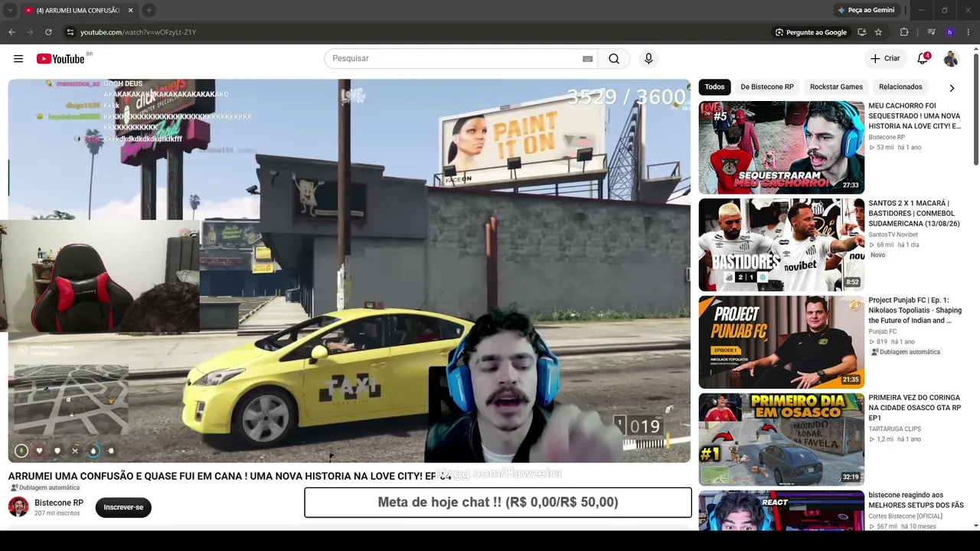Open the YouTube guide hamburger menu
The width and height of the screenshot is (980, 551).
click(18, 59)
